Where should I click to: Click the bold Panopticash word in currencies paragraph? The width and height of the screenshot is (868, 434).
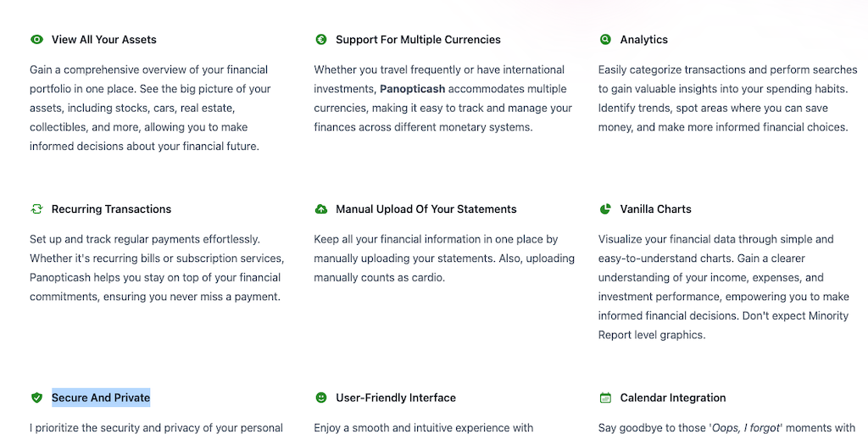click(x=412, y=89)
